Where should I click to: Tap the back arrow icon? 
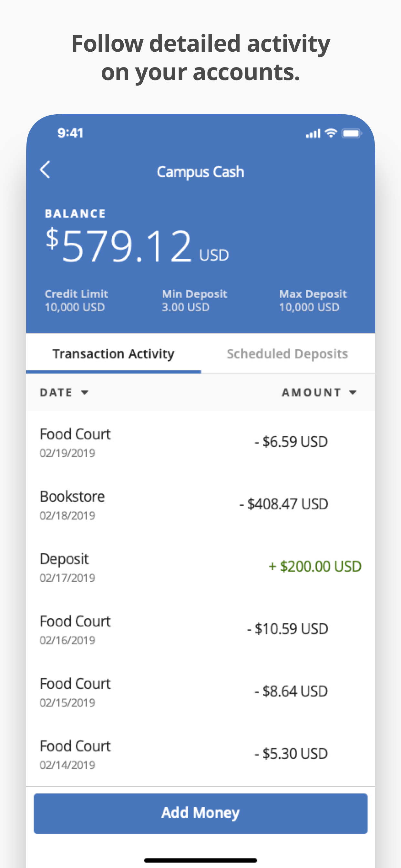45,170
